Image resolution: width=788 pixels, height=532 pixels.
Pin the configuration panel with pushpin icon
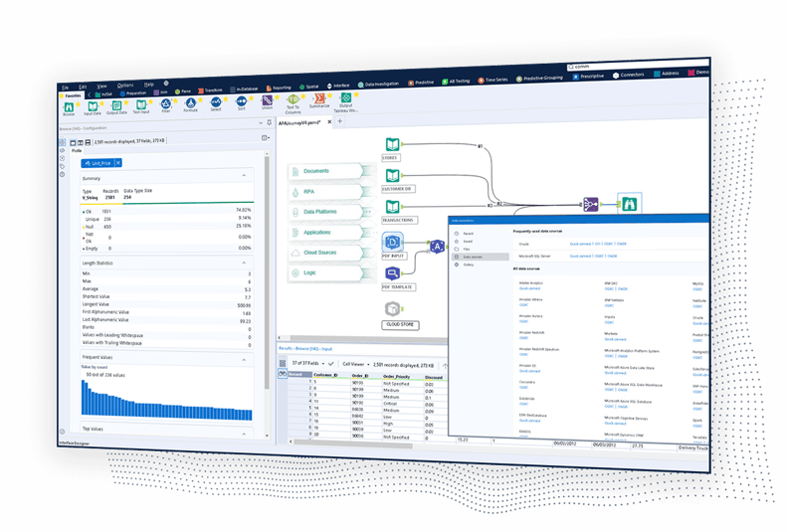[270, 122]
